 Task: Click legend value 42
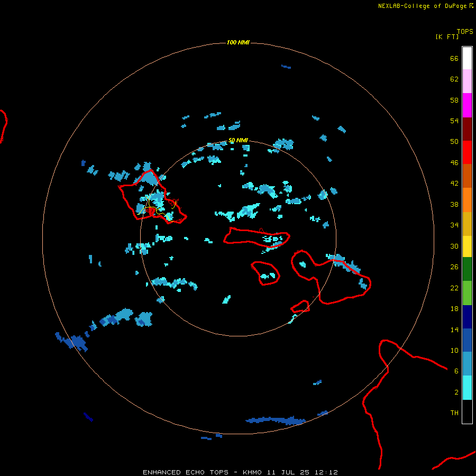pyautogui.click(x=454, y=184)
